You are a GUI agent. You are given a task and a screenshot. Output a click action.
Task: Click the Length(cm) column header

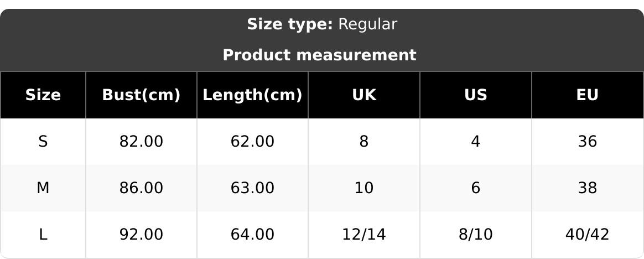(252, 95)
